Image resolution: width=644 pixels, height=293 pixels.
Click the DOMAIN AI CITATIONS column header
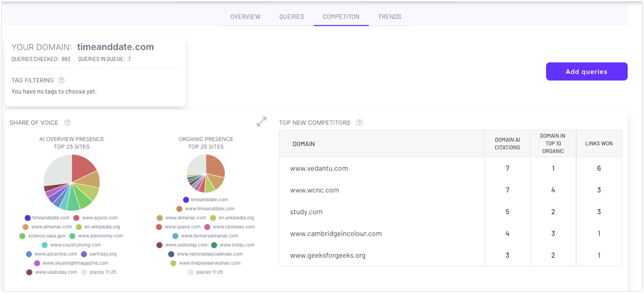coord(507,144)
